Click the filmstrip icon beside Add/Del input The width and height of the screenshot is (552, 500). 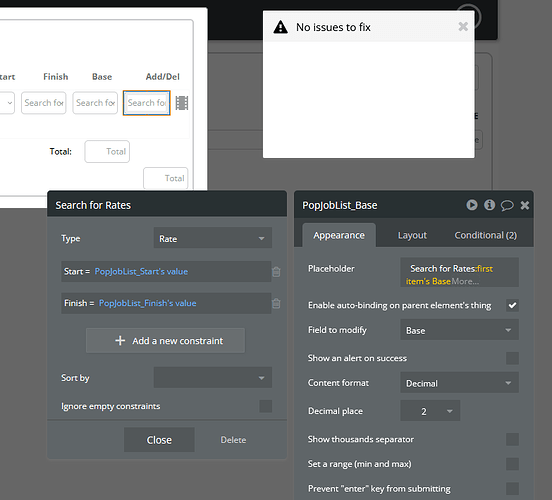click(182, 103)
